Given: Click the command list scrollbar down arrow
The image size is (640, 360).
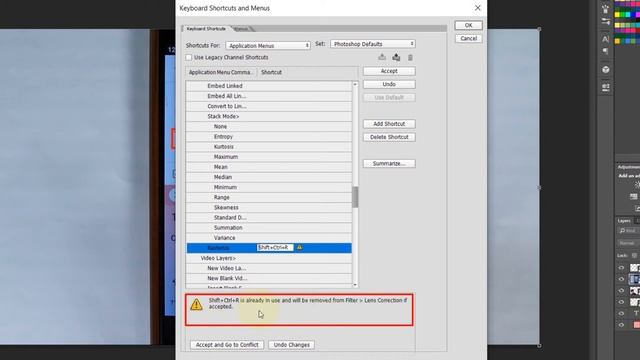Looking at the screenshot, I should (x=355, y=285).
